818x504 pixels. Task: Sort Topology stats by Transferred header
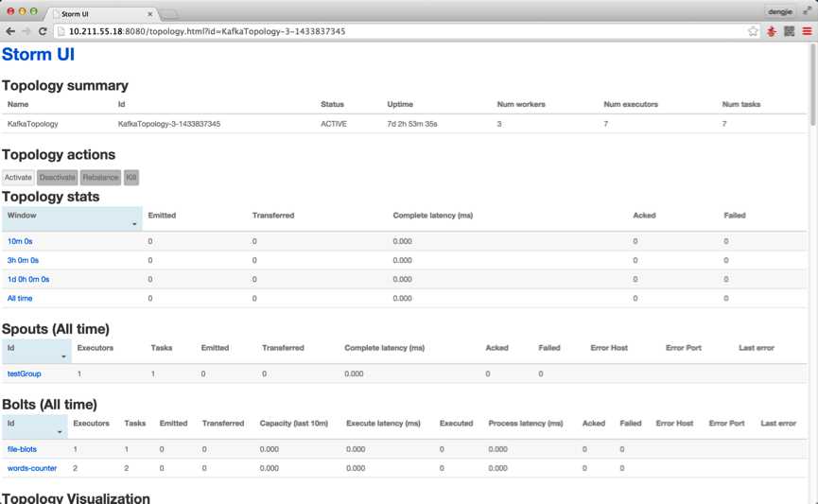point(273,215)
